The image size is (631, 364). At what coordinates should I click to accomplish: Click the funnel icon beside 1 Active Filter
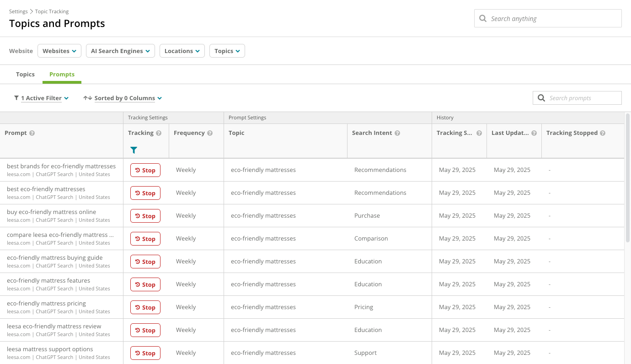(16, 98)
